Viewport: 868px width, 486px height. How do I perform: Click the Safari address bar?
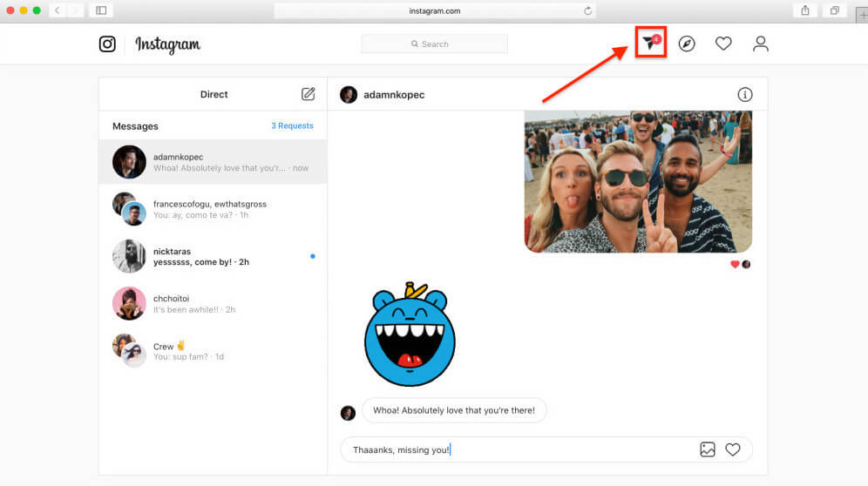click(x=435, y=10)
